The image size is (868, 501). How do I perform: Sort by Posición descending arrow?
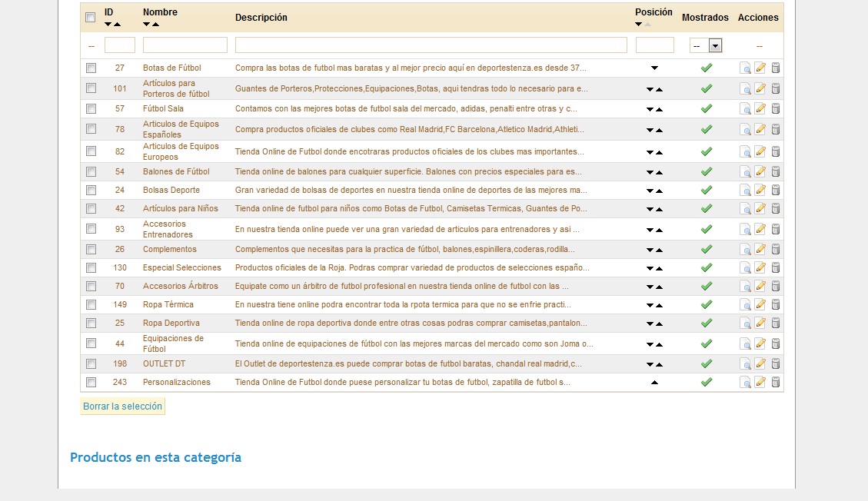[x=639, y=25]
